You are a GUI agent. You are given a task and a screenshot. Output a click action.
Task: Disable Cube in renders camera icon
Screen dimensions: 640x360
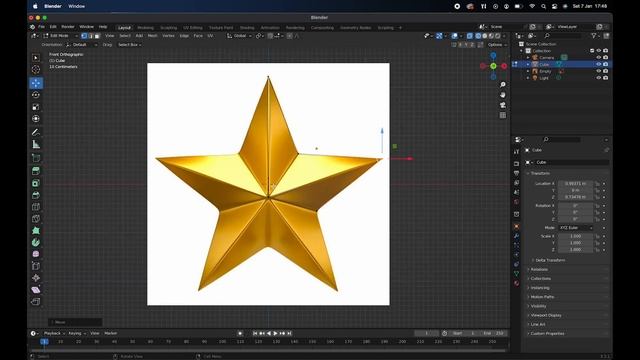[606, 64]
